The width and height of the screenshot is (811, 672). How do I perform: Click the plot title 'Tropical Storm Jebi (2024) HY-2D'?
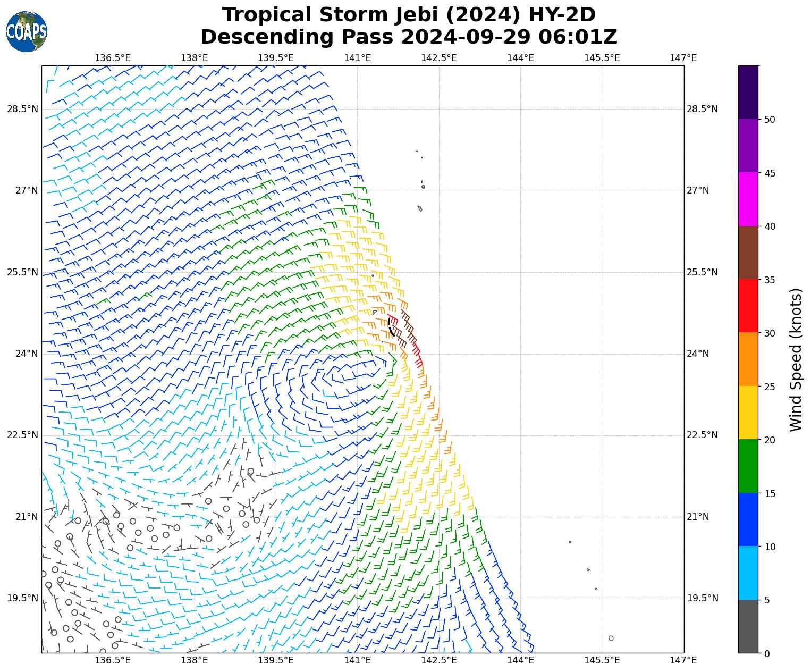pyautogui.click(x=408, y=15)
